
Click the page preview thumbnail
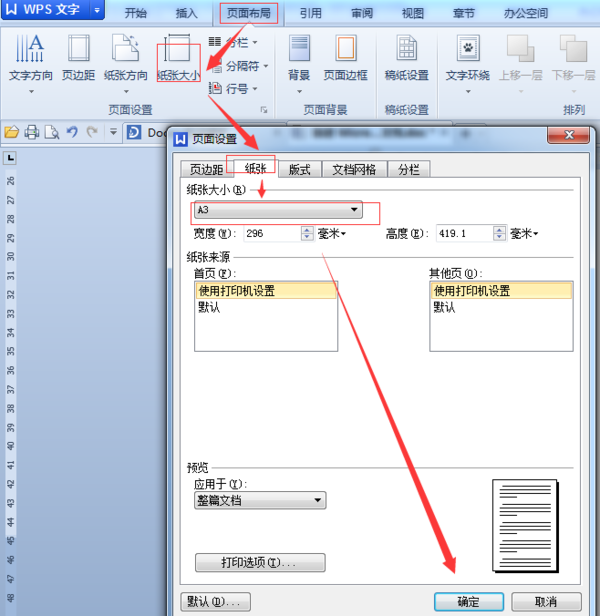point(525,526)
